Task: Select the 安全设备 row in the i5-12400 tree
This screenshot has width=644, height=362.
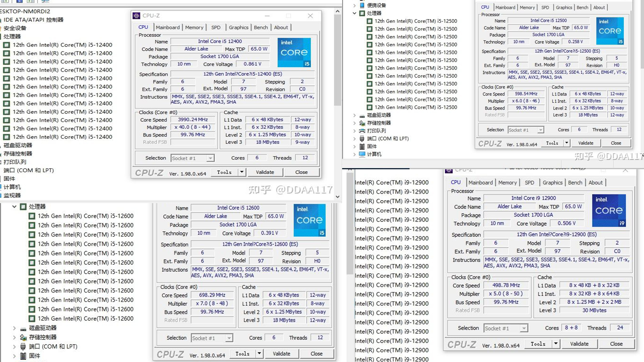Action: 15,28
